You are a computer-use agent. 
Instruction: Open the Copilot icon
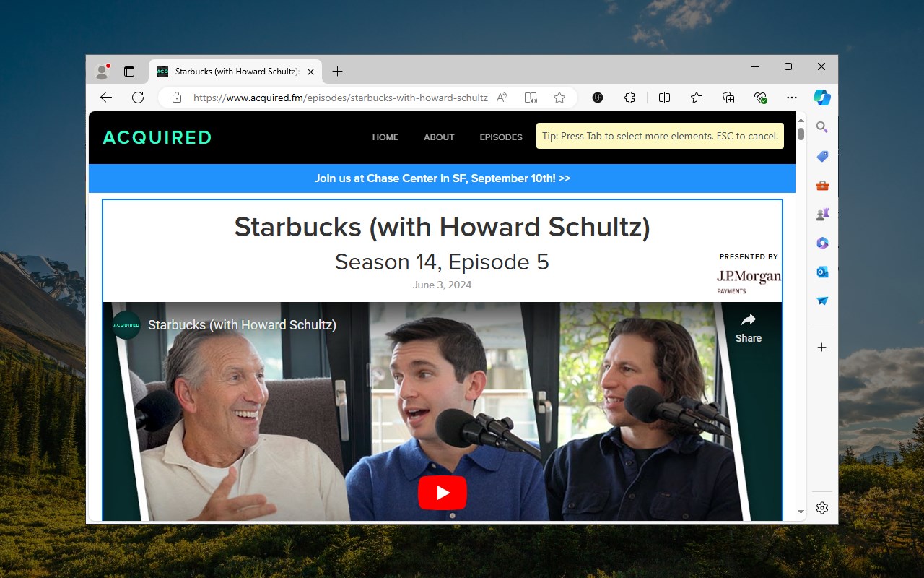tap(822, 98)
